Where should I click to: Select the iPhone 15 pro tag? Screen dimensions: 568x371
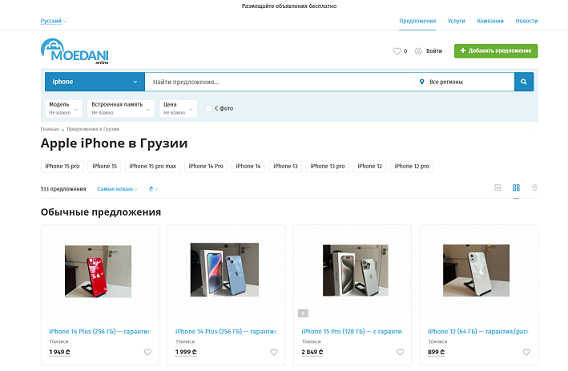tap(62, 166)
